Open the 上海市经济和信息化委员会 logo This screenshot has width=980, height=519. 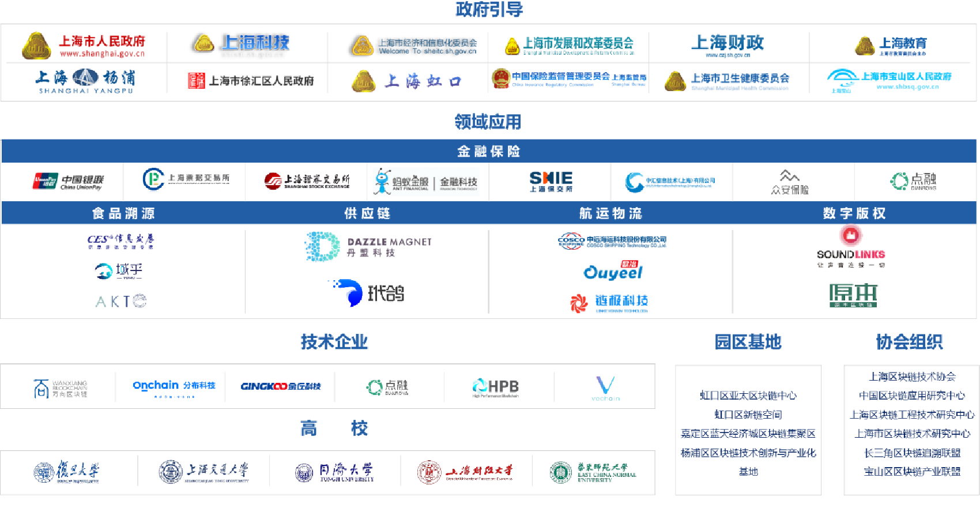414,46
